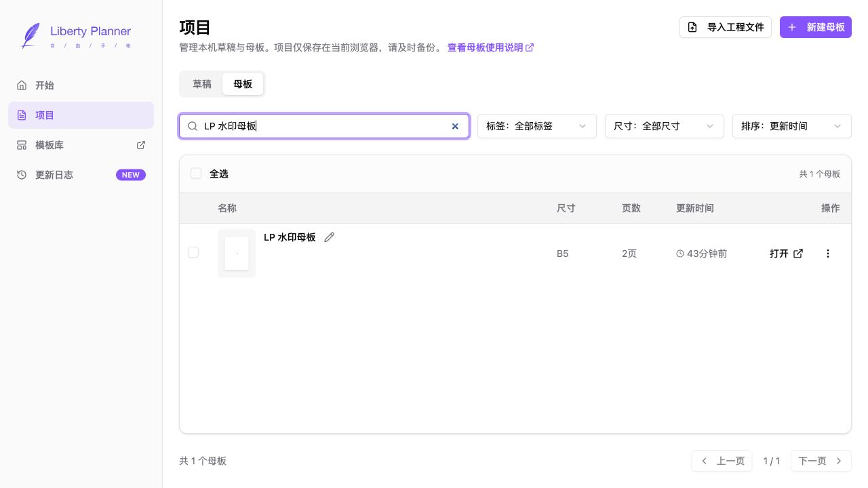Viewport: 868px width, 488px height.
Task: Click into the search field with LP 水印母板
Action: click(324, 126)
